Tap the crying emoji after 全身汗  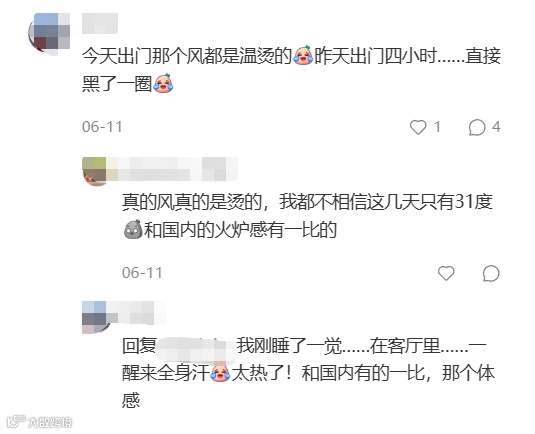point(220,372)
